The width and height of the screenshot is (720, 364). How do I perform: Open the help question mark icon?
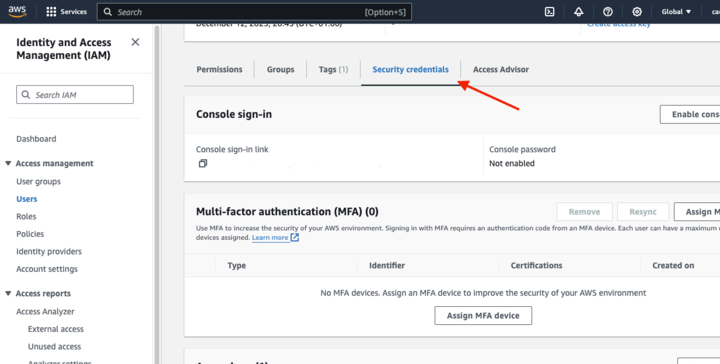click(608, 12)
